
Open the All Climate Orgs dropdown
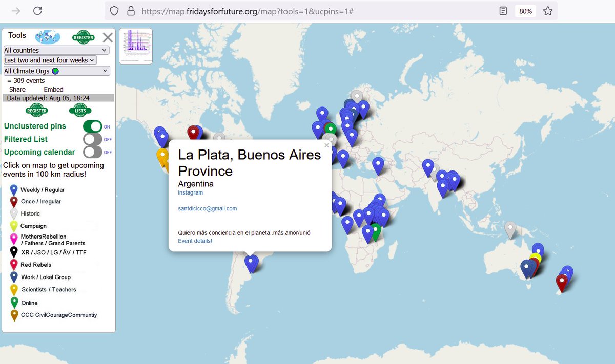tap(56, 71)
